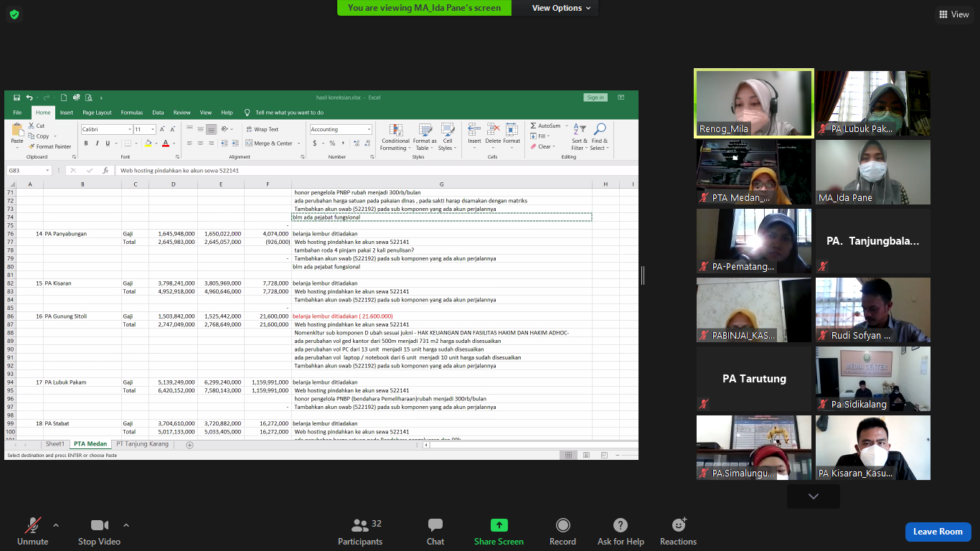Start recording with Record button
This screenshot has height=551, width=980.
click(562, 532)
